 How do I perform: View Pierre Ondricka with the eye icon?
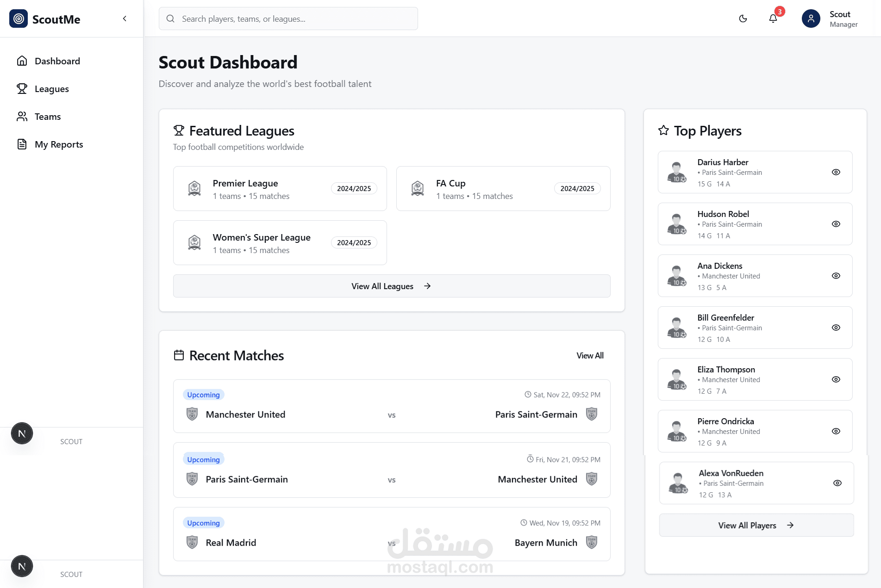pyautogui.click(x=836, y=431)
